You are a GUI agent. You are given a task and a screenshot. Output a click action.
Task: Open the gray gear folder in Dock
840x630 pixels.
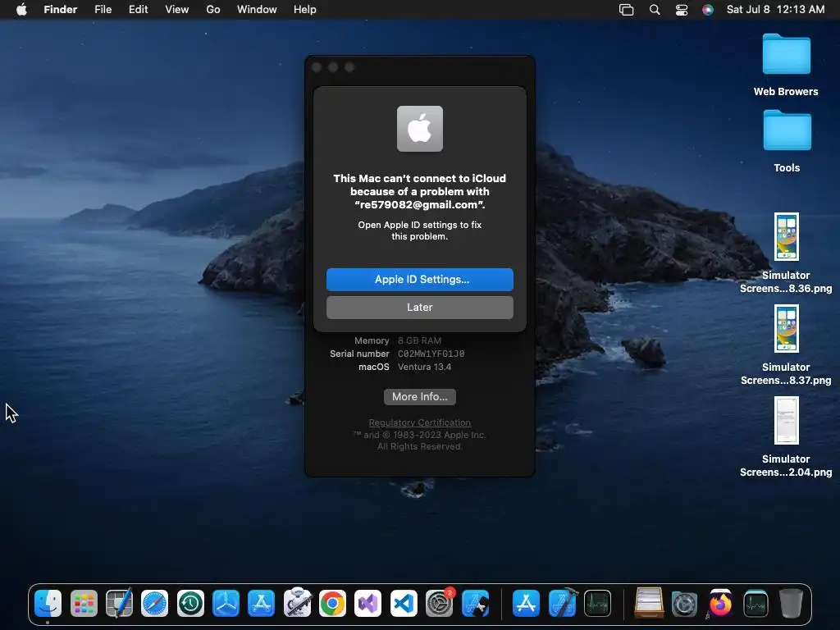[684, 605]
